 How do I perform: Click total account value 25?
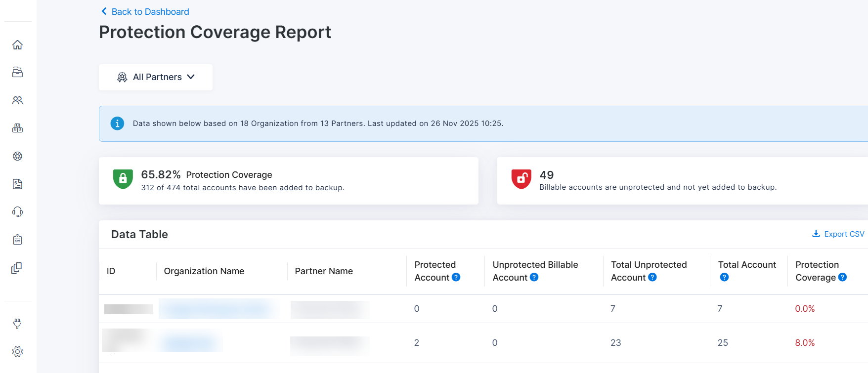(x=723, y=343)
